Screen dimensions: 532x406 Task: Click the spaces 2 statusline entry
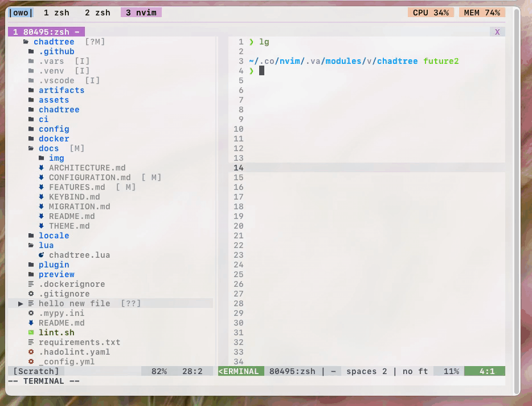click(367, 371)
